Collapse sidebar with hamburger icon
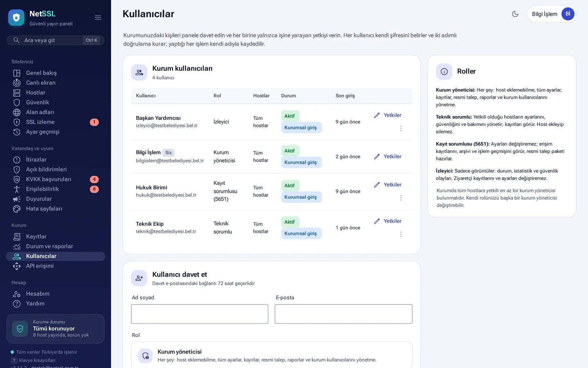588x368 pixels. (x=98, y=18)
